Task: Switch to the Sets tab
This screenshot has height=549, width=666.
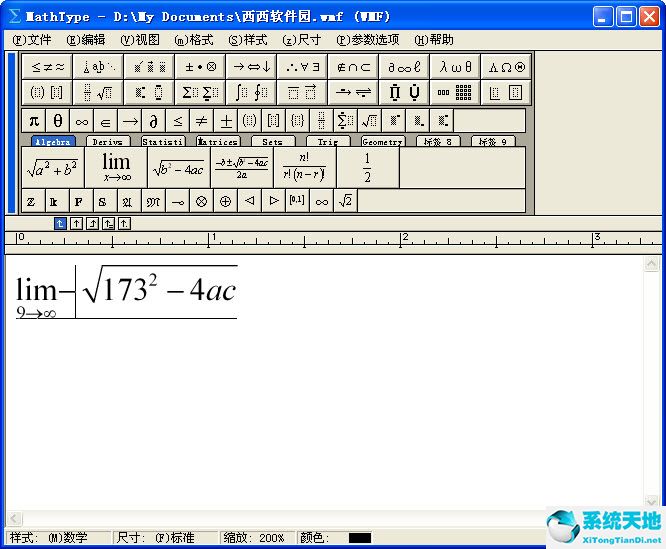Action: tap(273, 141)
